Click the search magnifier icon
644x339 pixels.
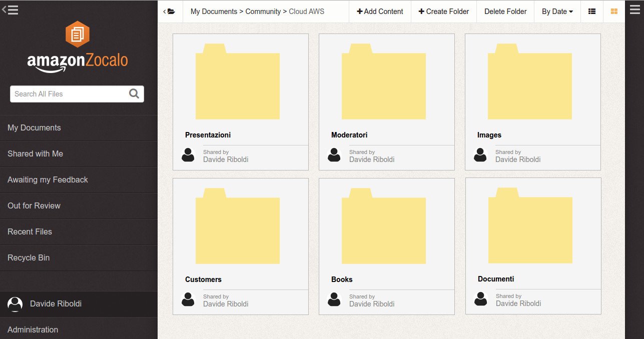tap(134, 94)
